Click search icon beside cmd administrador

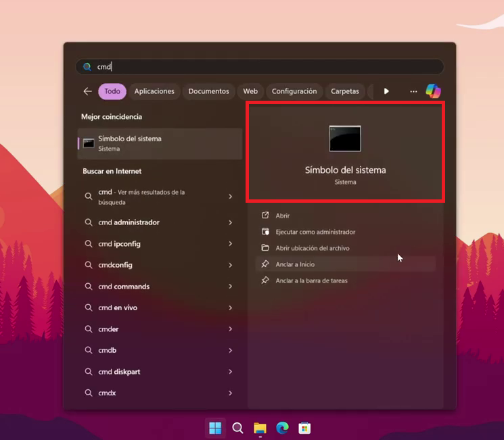pyautogui.click(x=89, y=222)
